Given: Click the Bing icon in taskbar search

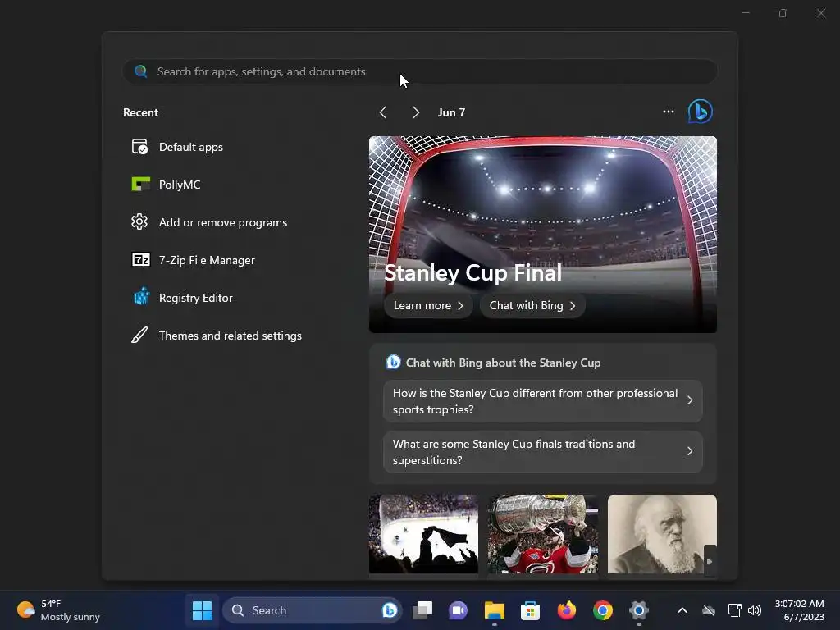Looking at the screenshot, I should (x=390, y=610).
